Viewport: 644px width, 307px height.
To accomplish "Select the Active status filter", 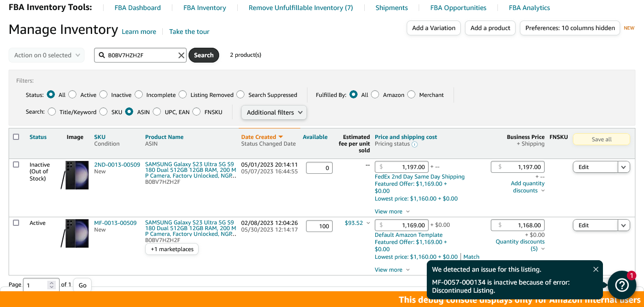I will click(x=73, y=95).
